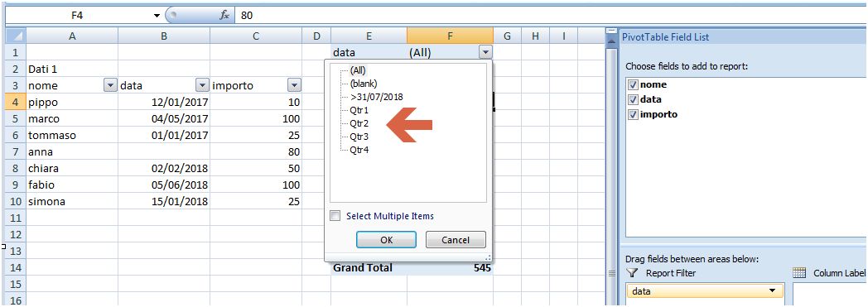Click the cell containing pippo

pos(72,103)
